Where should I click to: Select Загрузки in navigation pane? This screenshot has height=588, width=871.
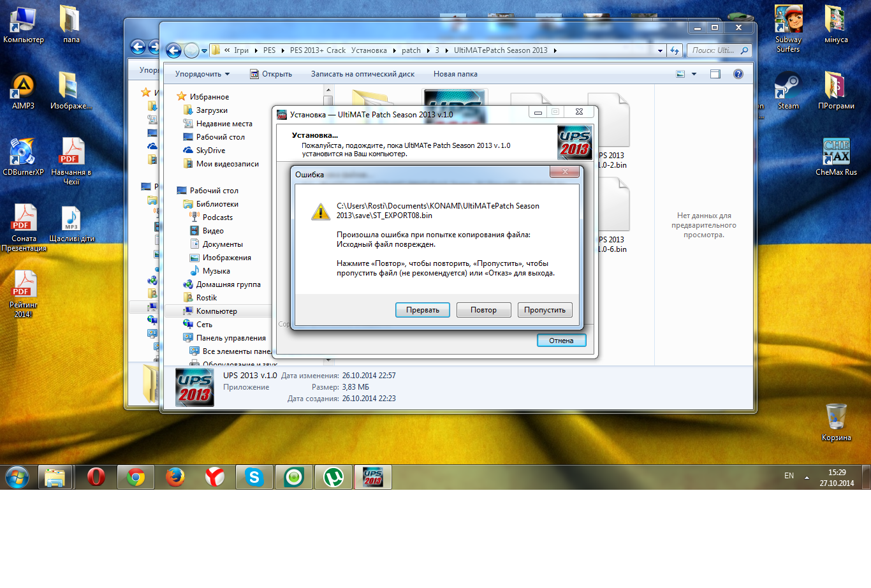click(x=212, y=110)
